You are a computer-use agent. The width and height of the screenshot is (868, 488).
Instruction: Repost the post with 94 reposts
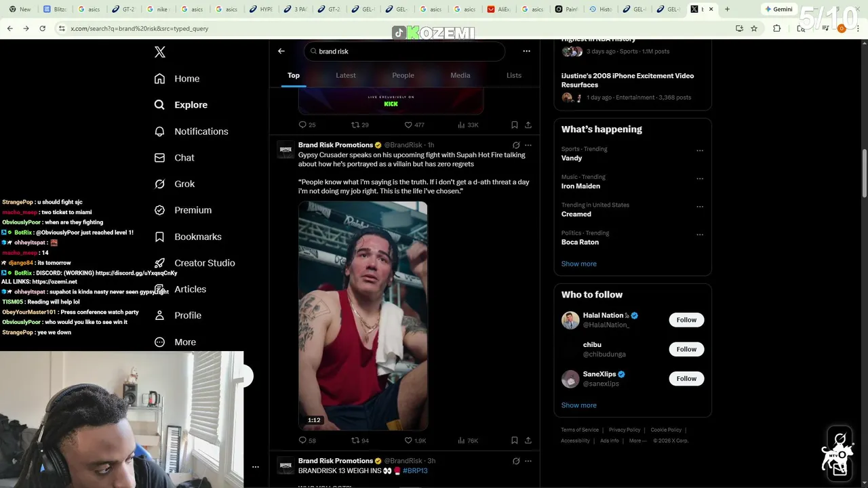click(360, 441)
